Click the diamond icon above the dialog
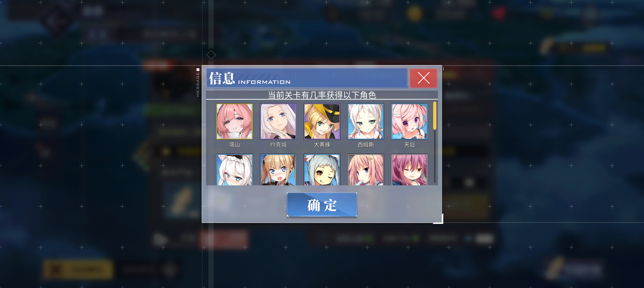The width and height of the screenshot is (644, 288). pyautogui.click(x=211, y=55)
